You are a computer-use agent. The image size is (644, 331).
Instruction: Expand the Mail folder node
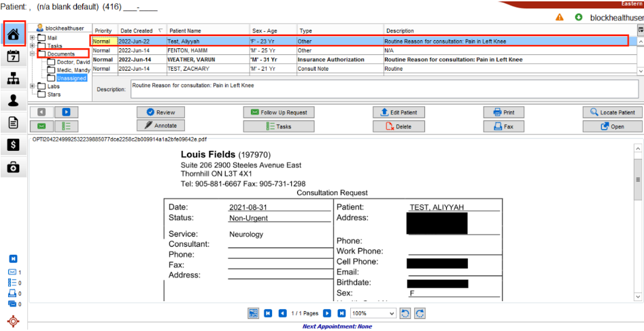pyautogui.click(x=33, y=38)
